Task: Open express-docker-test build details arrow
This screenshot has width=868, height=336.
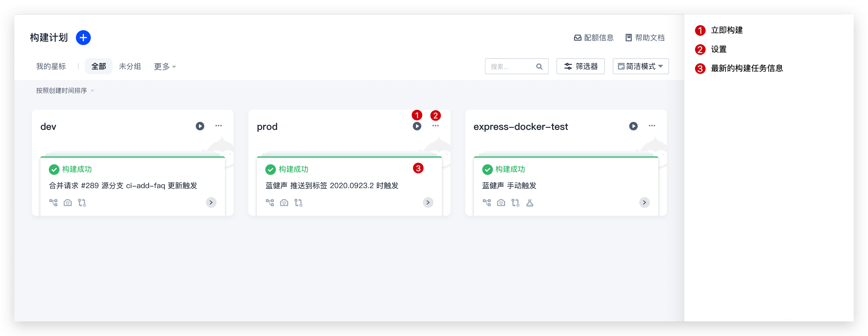Action: click(x=645, y=202)
